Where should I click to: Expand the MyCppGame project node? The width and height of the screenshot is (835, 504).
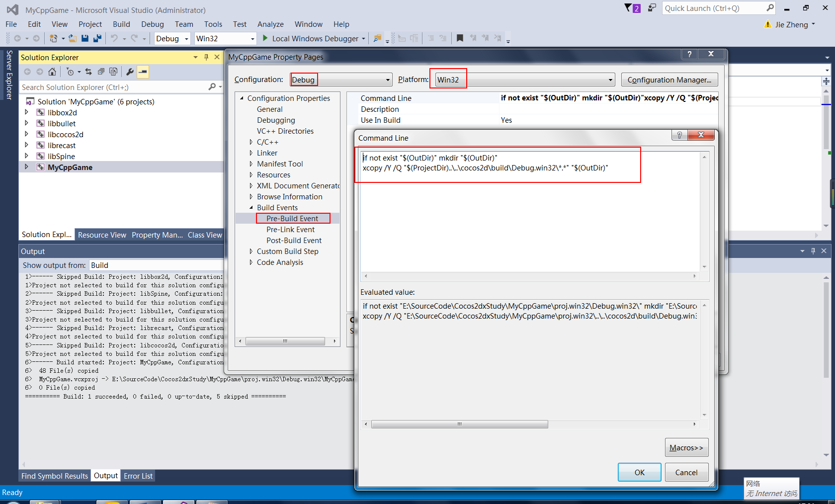27,167
